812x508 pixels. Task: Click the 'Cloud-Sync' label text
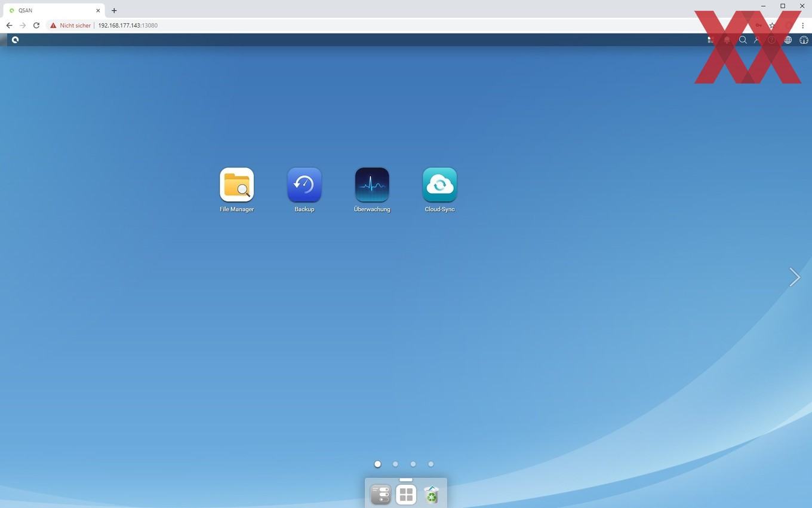[x=440, y=209]
